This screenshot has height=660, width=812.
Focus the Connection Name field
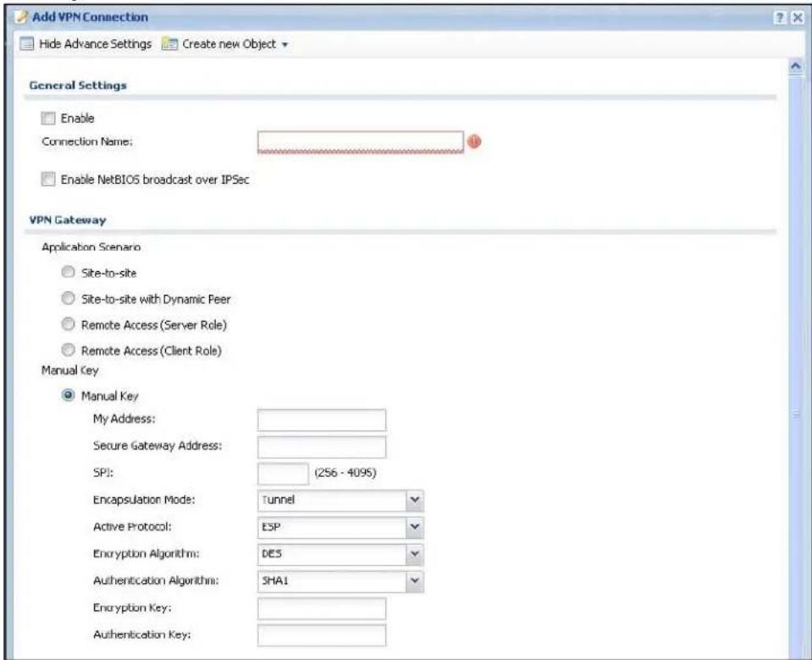pos(361,142)
